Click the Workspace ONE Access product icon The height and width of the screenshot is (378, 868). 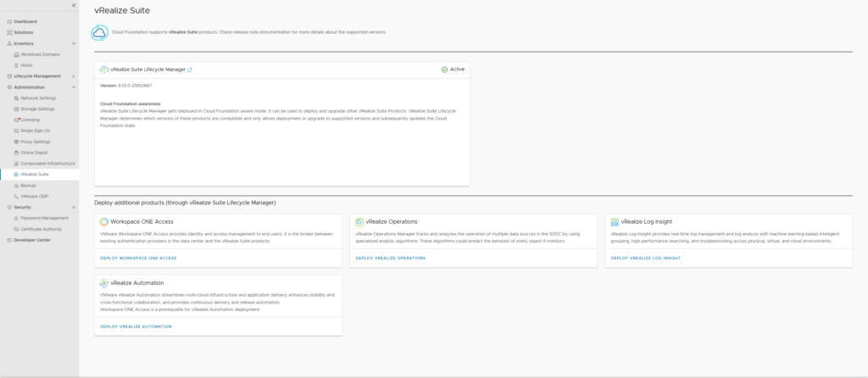pyautogui.click(x=104, y=222)
